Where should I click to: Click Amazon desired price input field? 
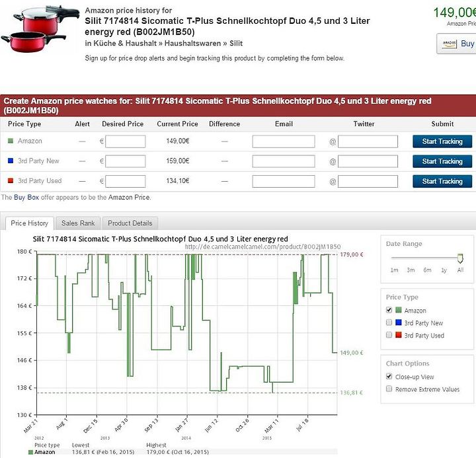point(126,141)
